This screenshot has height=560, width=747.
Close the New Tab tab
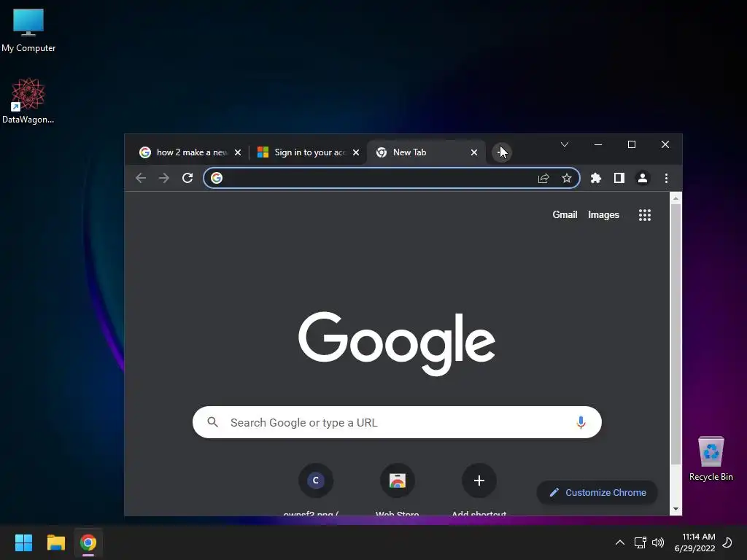[474, 152]
